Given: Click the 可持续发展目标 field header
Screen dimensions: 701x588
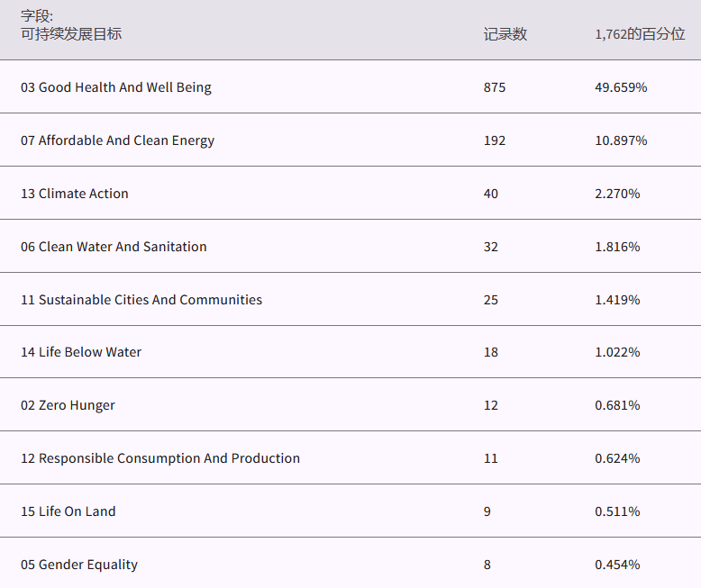Looking at the screenshot, I should click(x=71, y=34).
